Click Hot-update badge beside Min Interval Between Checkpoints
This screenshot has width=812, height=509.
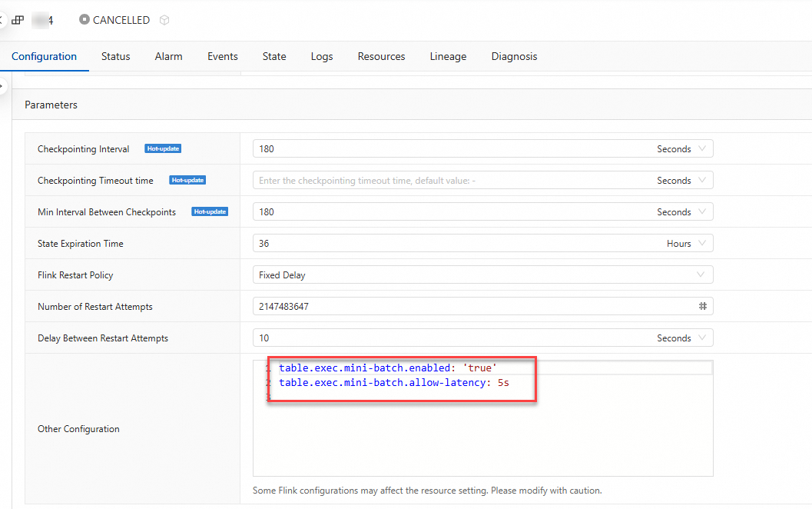[210, 212]
